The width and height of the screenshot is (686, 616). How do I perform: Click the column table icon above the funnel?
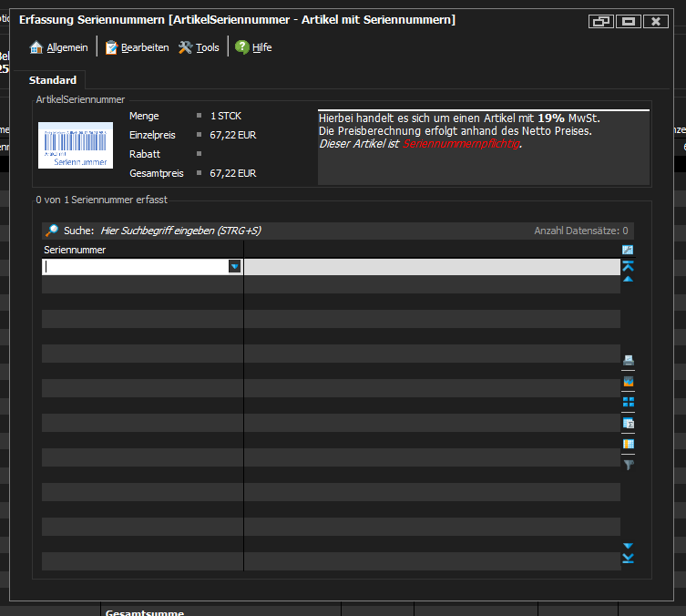(628, 444)
